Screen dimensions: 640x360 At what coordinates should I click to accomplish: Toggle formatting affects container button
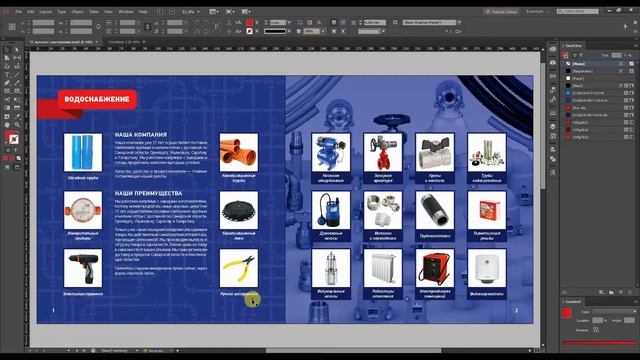(8, 150)
